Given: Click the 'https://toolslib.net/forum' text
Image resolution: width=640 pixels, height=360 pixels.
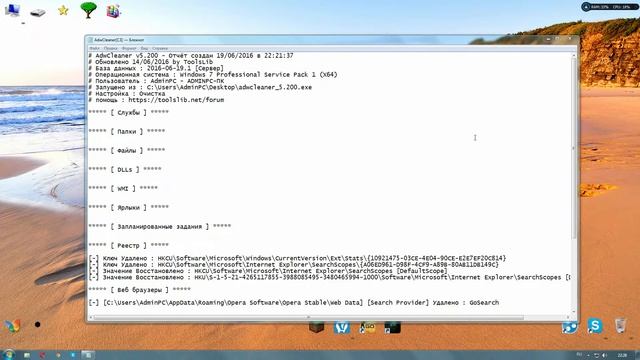Looking at the screenshot, I should [176, 100].
